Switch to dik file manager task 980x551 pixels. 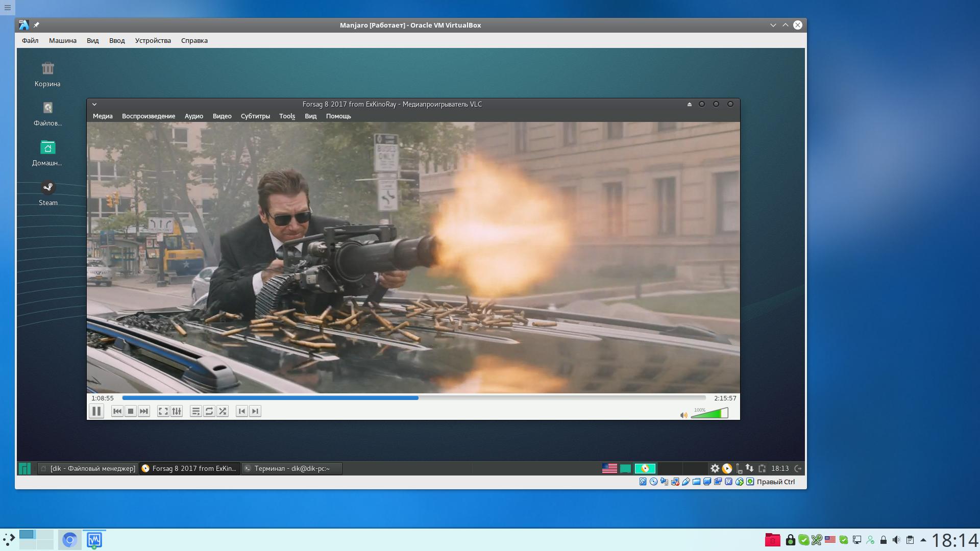pyautogui.click(x=88, y=468)
